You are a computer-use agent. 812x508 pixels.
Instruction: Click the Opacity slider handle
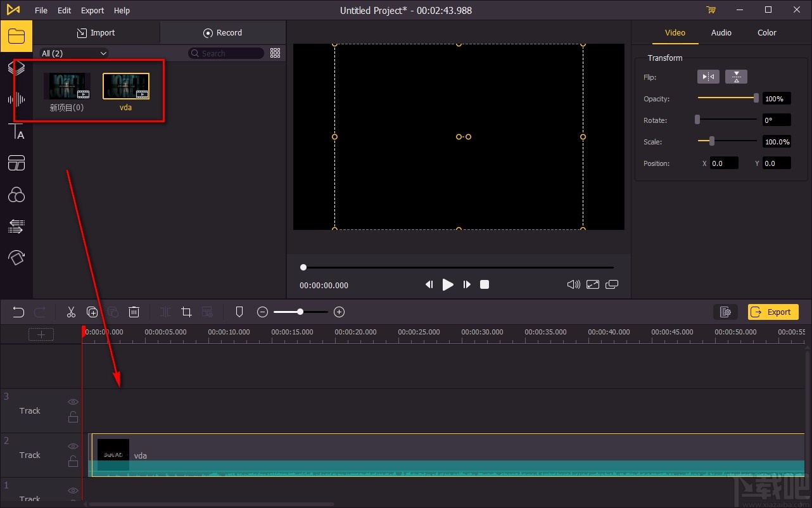pos(756,98)
